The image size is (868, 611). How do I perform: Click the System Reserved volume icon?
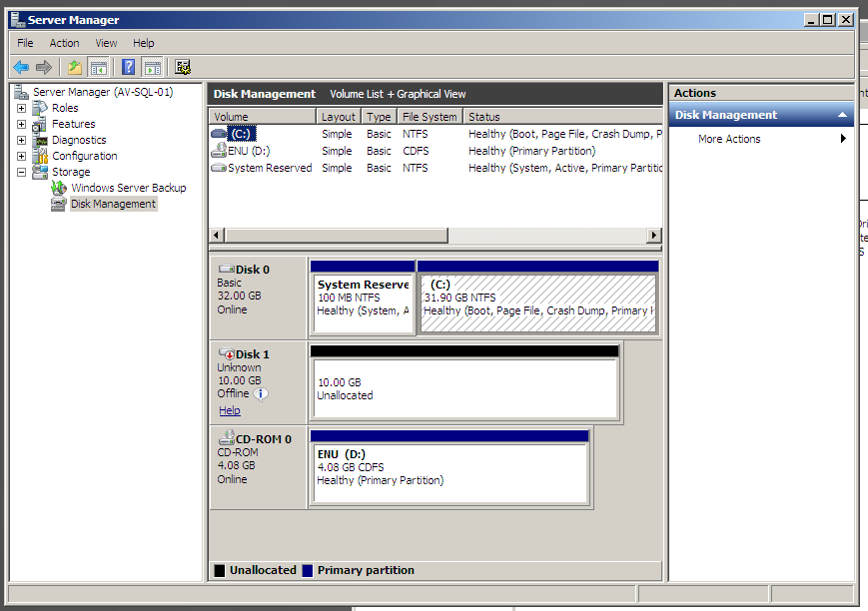[219, 168]
